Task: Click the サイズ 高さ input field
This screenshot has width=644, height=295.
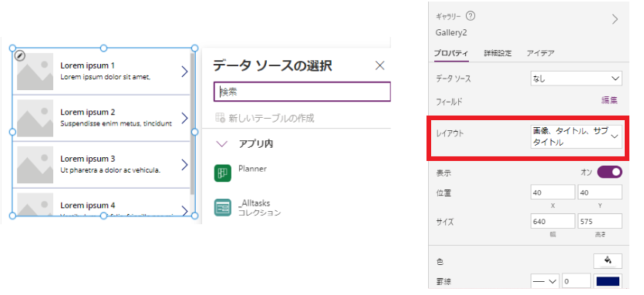Action: (599, 221)
